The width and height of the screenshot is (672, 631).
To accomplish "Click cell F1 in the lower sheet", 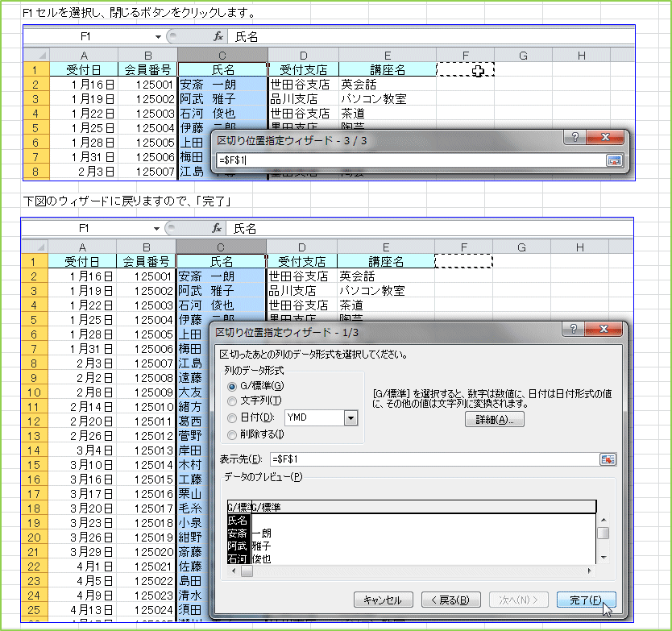I will [x=464, y=261].
